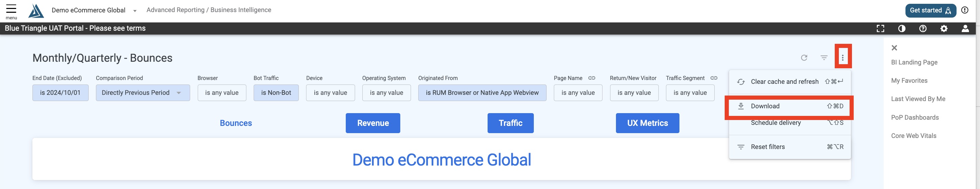Click the Blue Triangle UAT Portal terms banner
This screenshot has width=980, height=189.
pos(75,29)
